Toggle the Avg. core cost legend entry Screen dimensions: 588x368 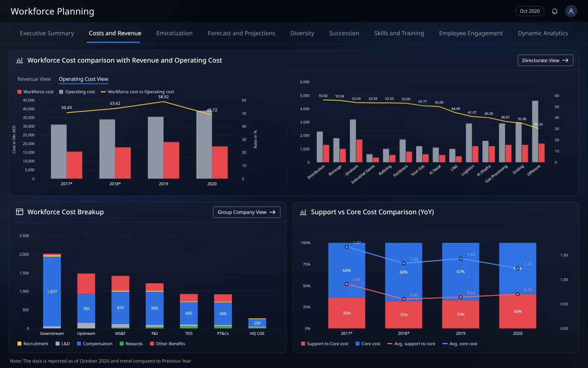point(460,344)
